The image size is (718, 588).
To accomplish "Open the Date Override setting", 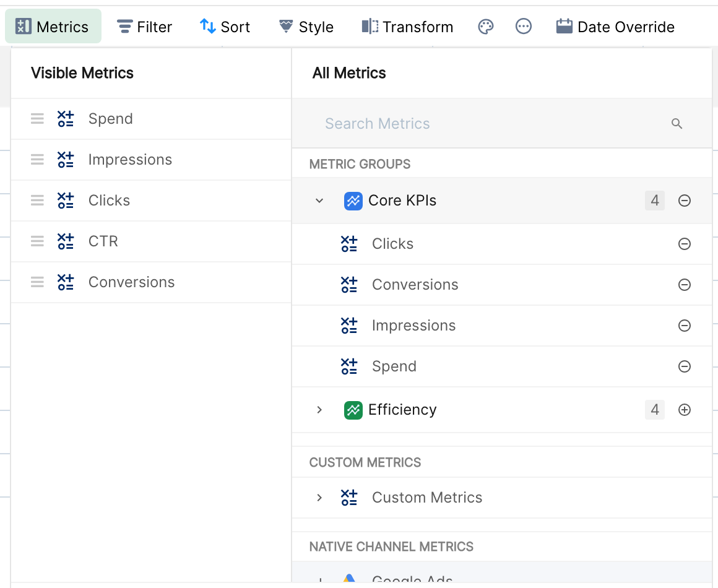I will tap(615, 27).
